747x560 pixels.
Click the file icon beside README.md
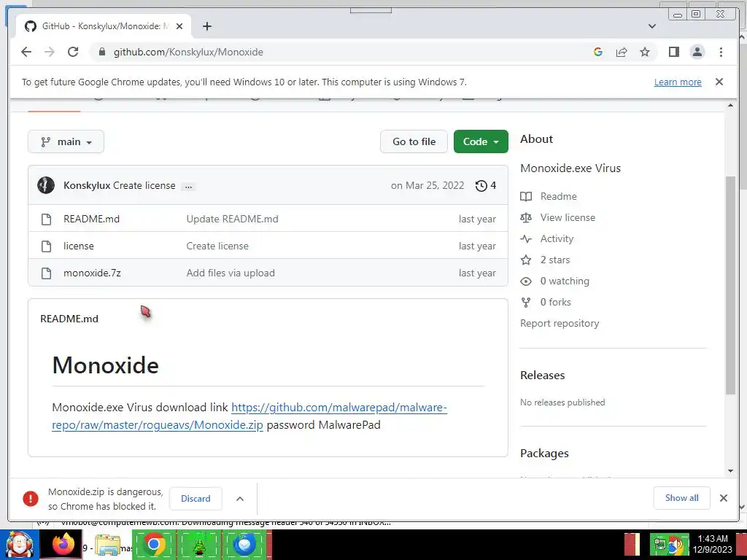(x=46, y=219)
